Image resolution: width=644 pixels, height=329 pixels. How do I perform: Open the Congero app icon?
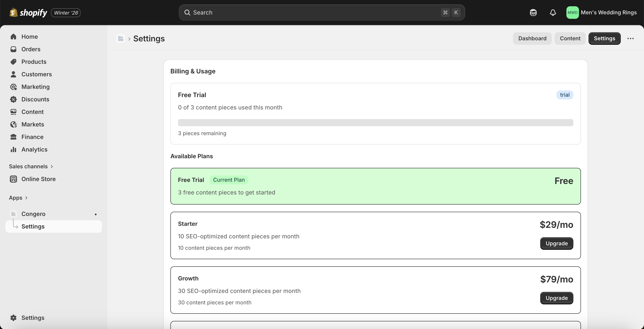pos(13,214)
